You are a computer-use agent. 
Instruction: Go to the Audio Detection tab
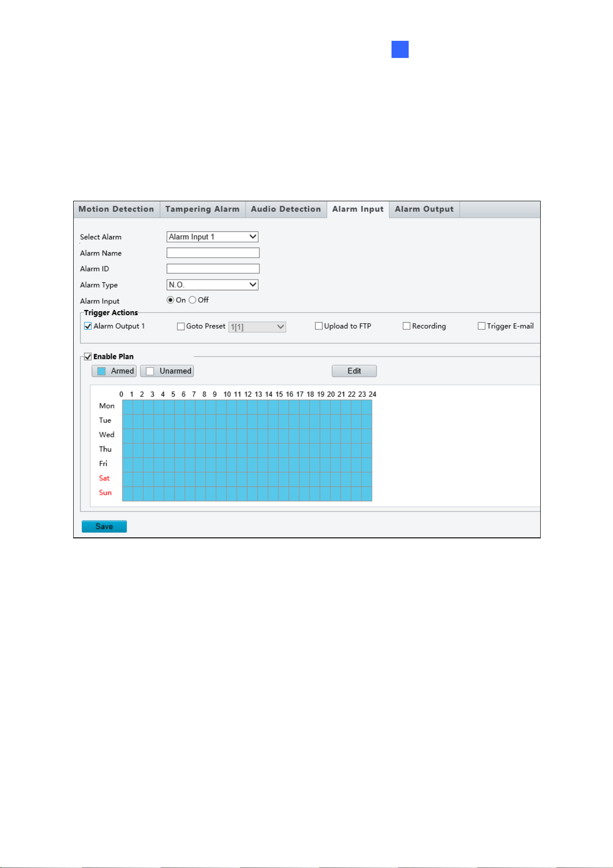(x=286, y=209)
